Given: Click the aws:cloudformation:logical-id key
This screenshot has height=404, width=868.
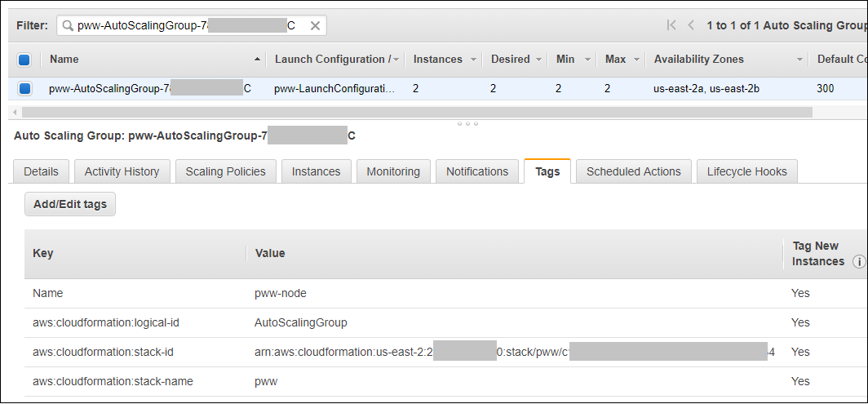Looking at the screenshot, I should pos(106,322).
